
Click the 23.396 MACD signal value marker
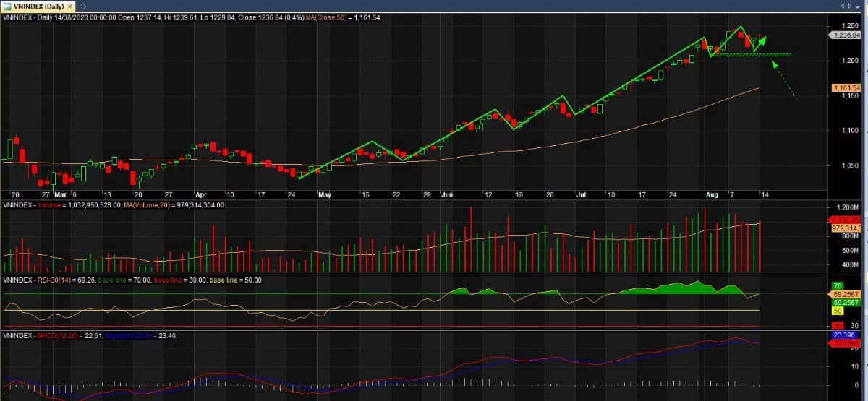pyautogui.click(x=846, y=335)
